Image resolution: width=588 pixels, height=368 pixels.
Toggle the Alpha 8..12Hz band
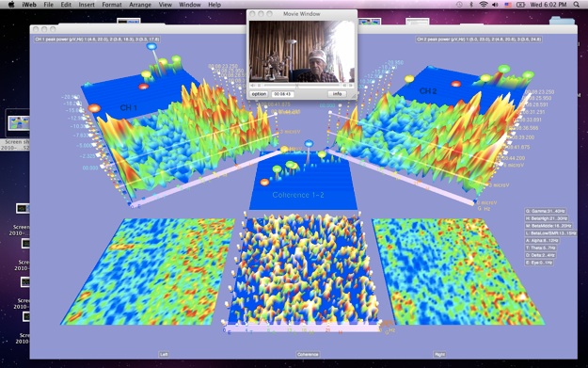(x=542, y=240)
